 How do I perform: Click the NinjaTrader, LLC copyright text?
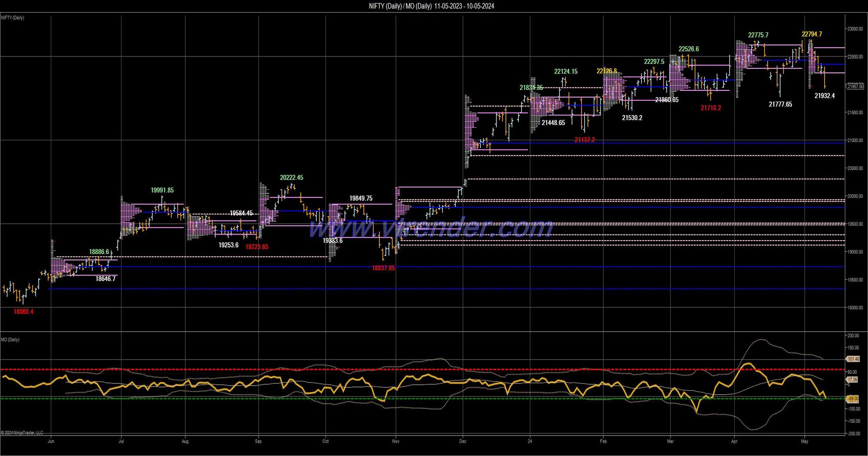click(x=22, y=433)
